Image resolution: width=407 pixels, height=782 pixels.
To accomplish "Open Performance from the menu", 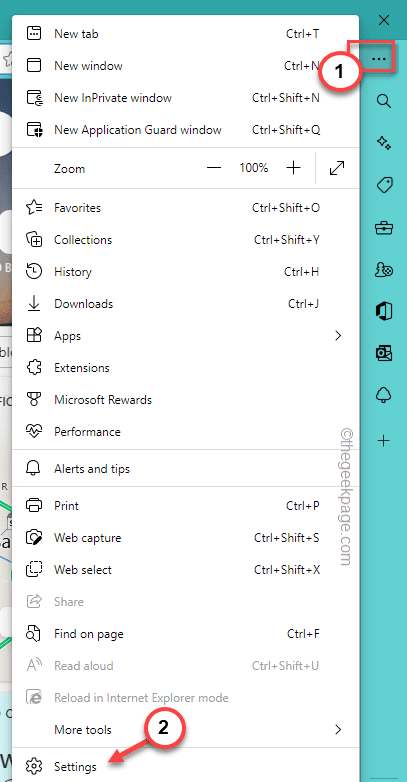I will click(186, 431).
